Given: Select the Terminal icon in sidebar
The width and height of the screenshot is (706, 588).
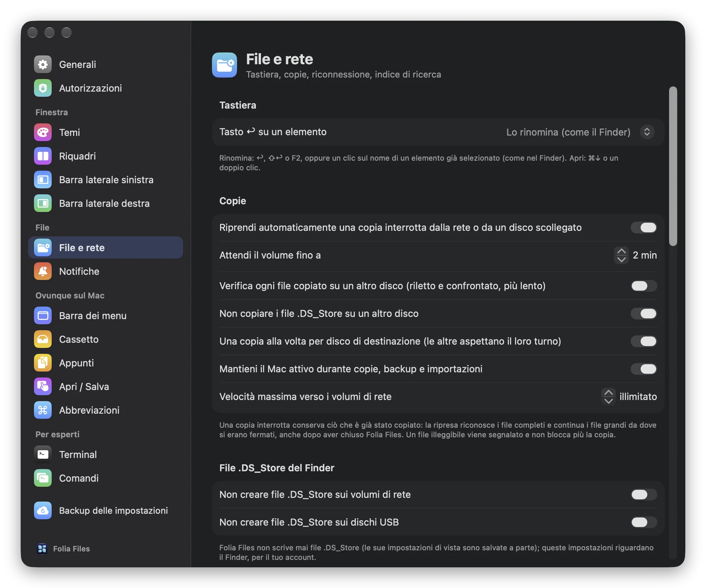Looking at the screenshot, I should click(x=43, y=455).
